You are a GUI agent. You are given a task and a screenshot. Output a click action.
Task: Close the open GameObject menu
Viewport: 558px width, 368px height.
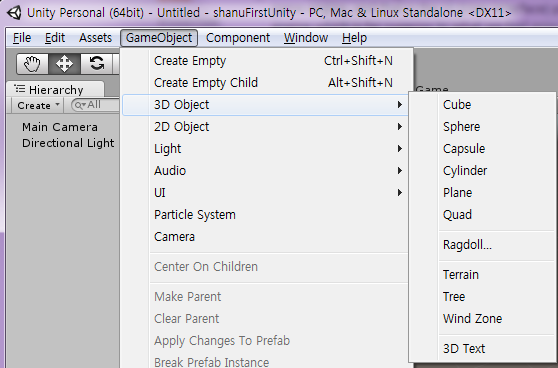click(159, 38)
